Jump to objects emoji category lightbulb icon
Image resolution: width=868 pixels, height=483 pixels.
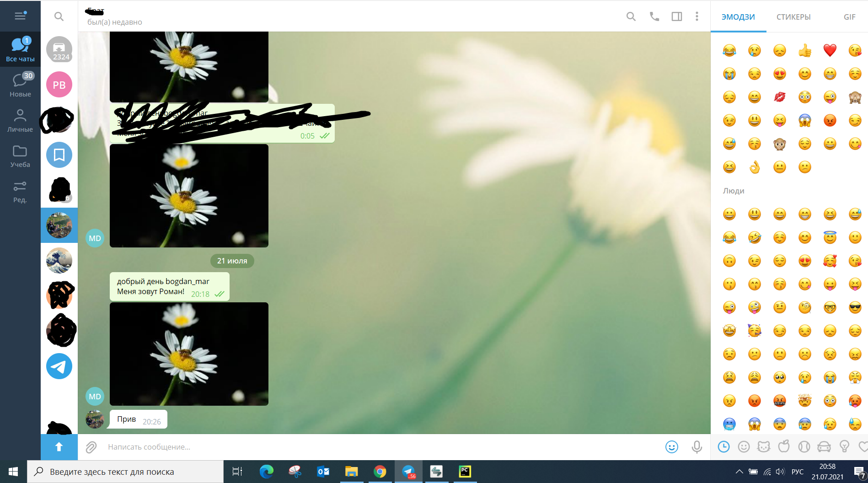click(x=845, y=447)
